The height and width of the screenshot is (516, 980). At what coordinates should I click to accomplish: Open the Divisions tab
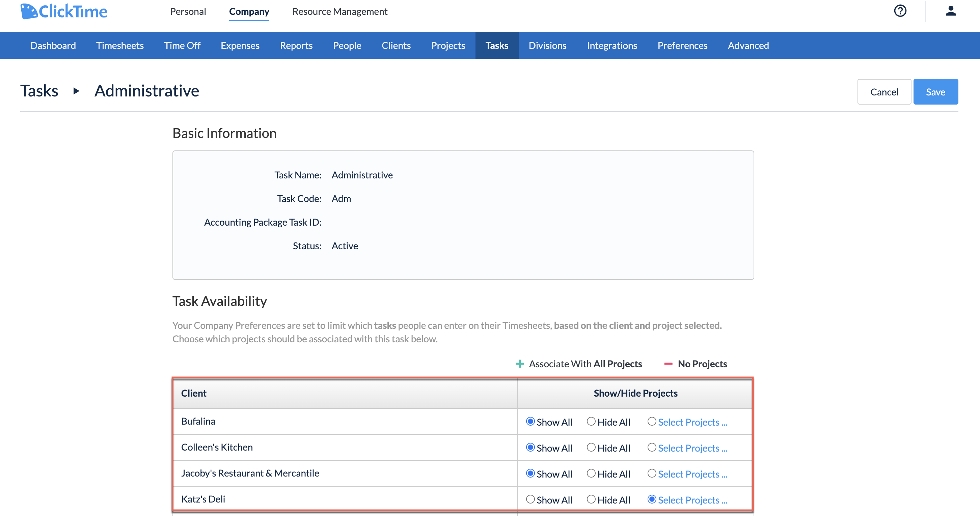(x=547, y=45)
